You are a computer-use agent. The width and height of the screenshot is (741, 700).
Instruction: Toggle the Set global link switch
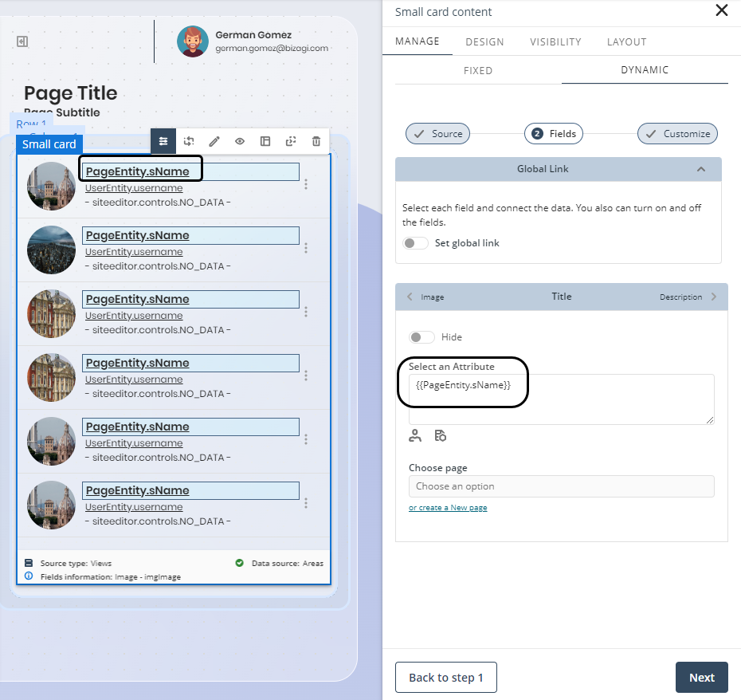click(415, 243)
